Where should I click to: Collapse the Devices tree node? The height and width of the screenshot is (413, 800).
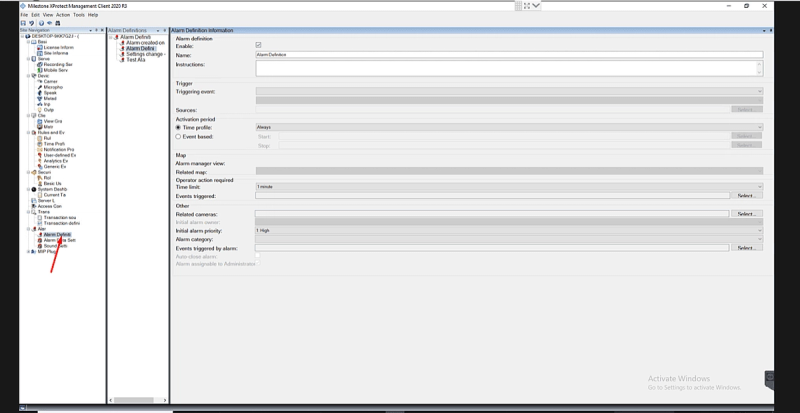[29, 76]
